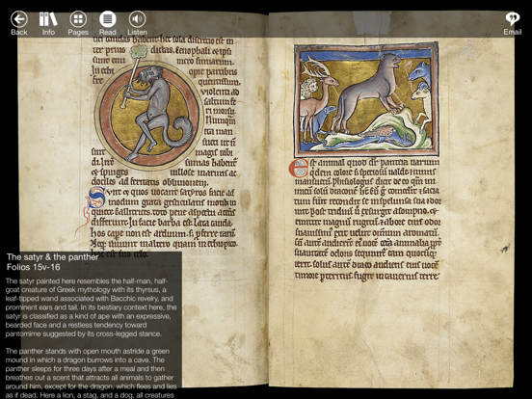Open the Info books icon
This screenshot has height=399, width=532.
pyautogui.click(x=48, y=19)
